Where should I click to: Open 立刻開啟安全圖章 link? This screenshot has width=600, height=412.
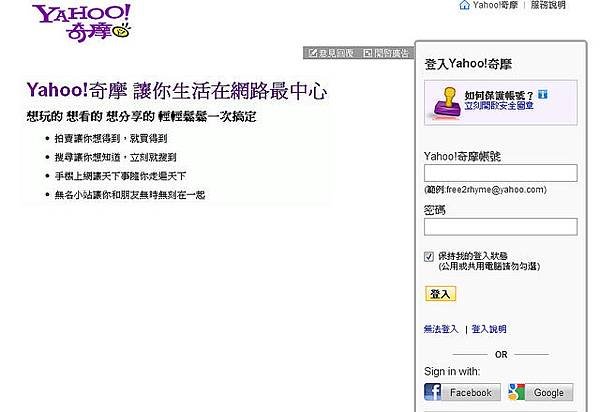tap(499, 106)
